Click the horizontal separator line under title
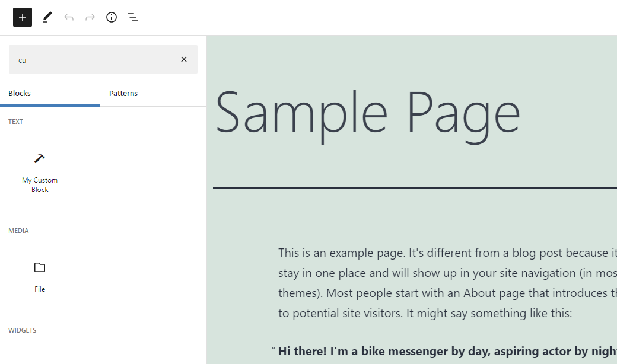This screenshot has height=364, width=617. [x=415, y=188]
